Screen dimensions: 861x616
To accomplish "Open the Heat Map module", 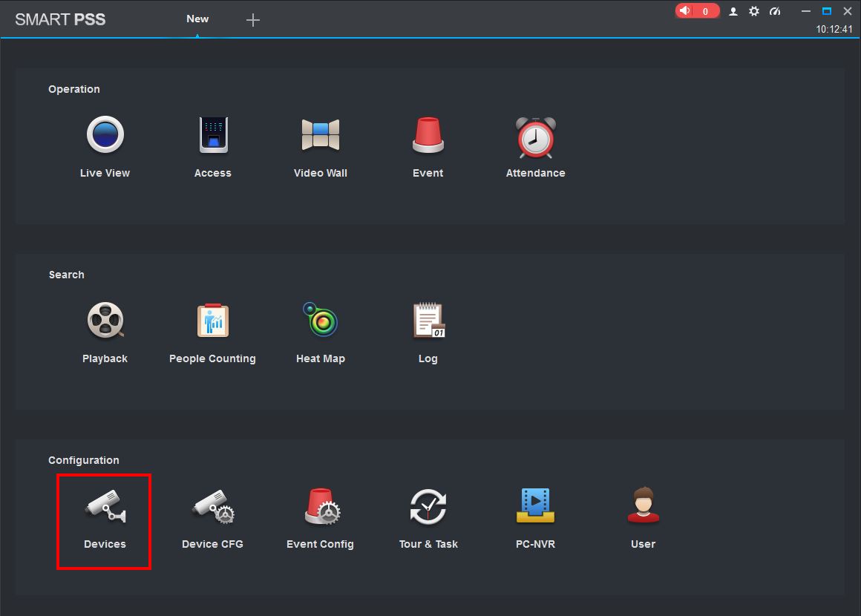I will click(x=321, y=332).
